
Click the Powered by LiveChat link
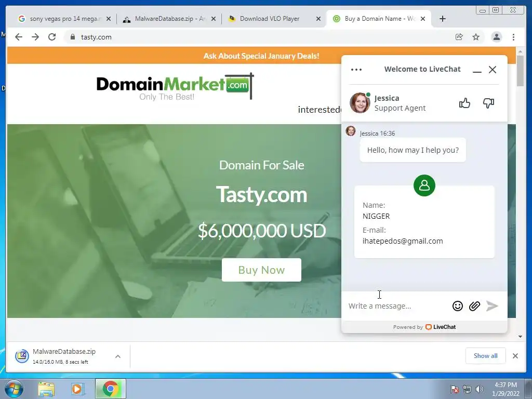point(424,327)
